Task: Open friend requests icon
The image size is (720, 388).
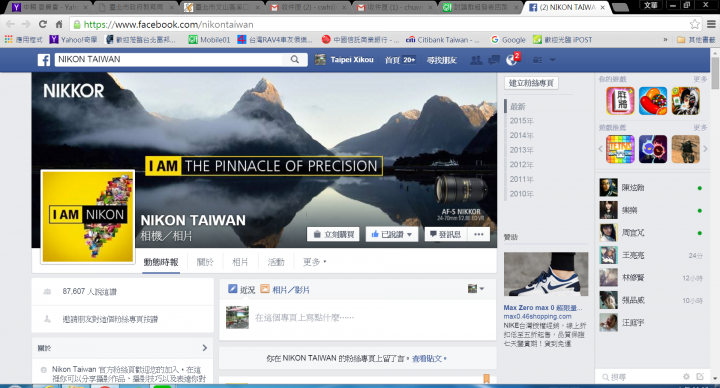Action: [476, 60]
